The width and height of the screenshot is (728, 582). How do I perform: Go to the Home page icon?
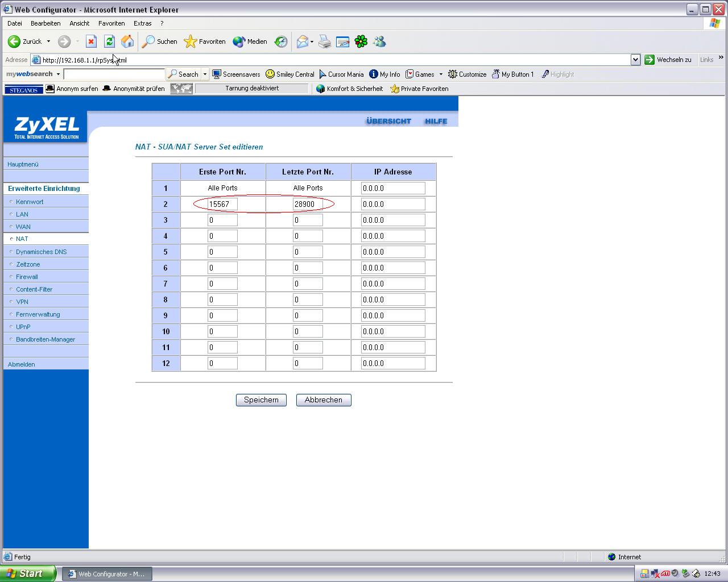pos(127,41)
